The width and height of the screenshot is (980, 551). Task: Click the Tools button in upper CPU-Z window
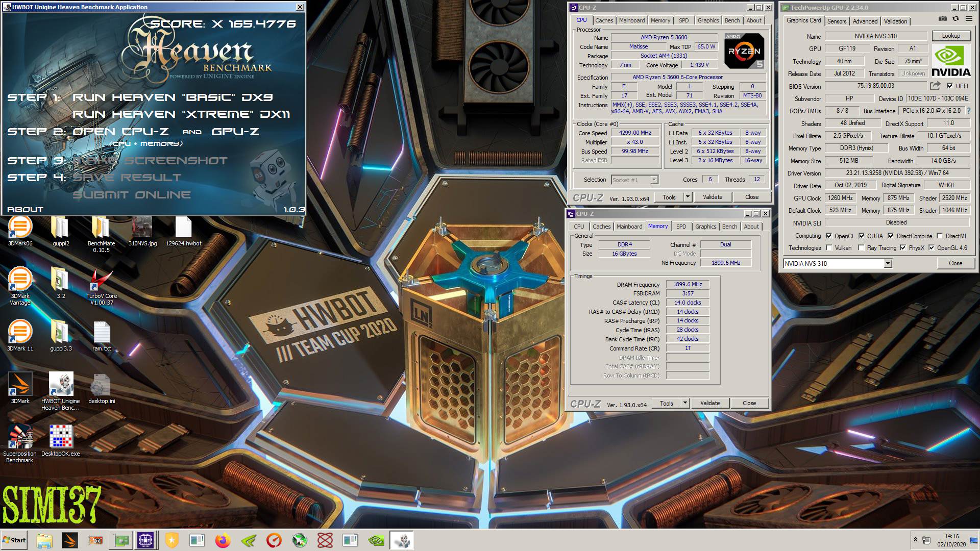(x=669, y=197)
